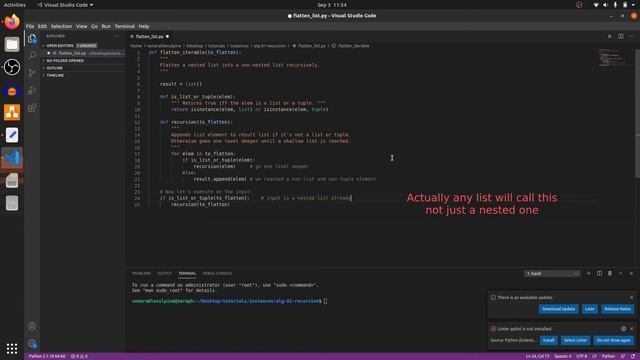Open the 1: bash terminal dropdown
The image size is (640, 360).
(552, 273)
